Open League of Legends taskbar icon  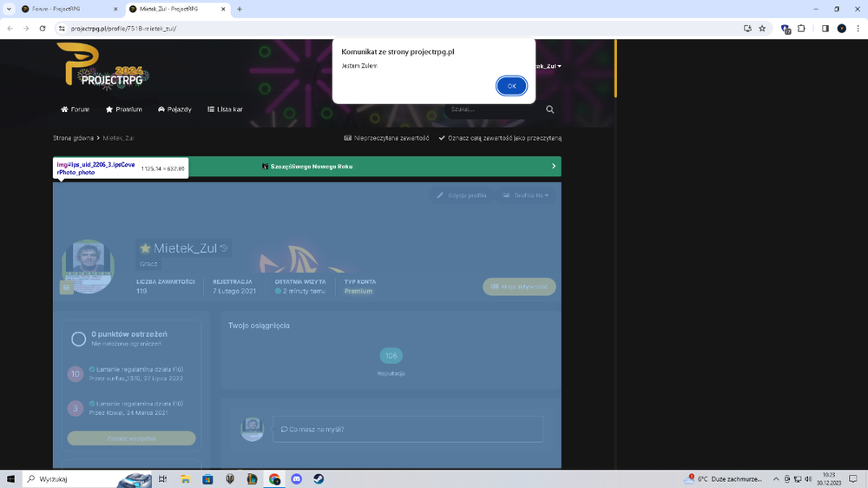(x=252, y=478)
